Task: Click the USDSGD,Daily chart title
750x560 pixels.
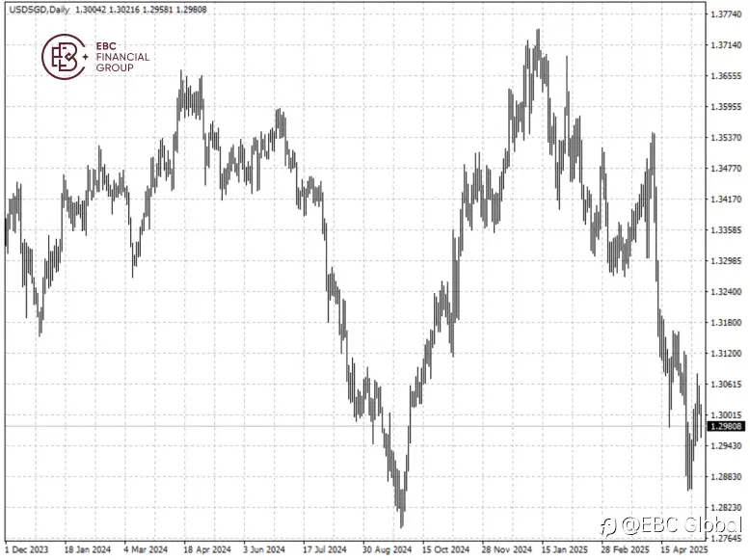Action: [x=40, y=10]
